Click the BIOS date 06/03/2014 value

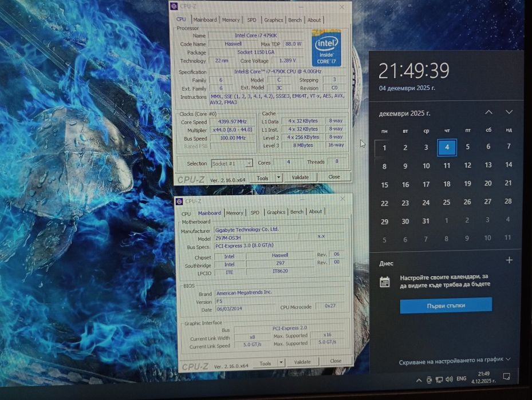pos(245,309)
